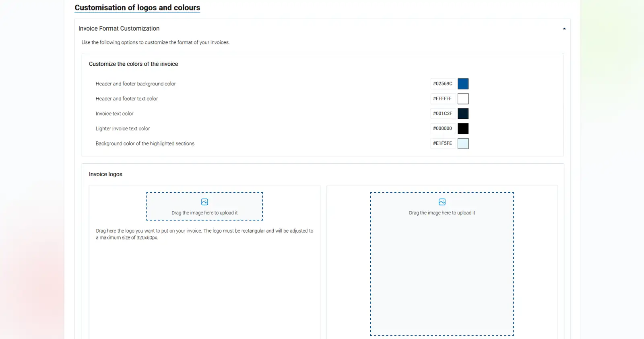
Task: Click the upload text in the rectangular logo dropzone
Action: 204,213
